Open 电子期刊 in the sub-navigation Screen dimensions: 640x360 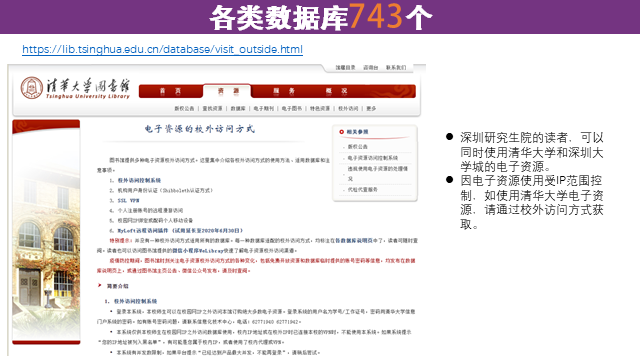(264, 109)
